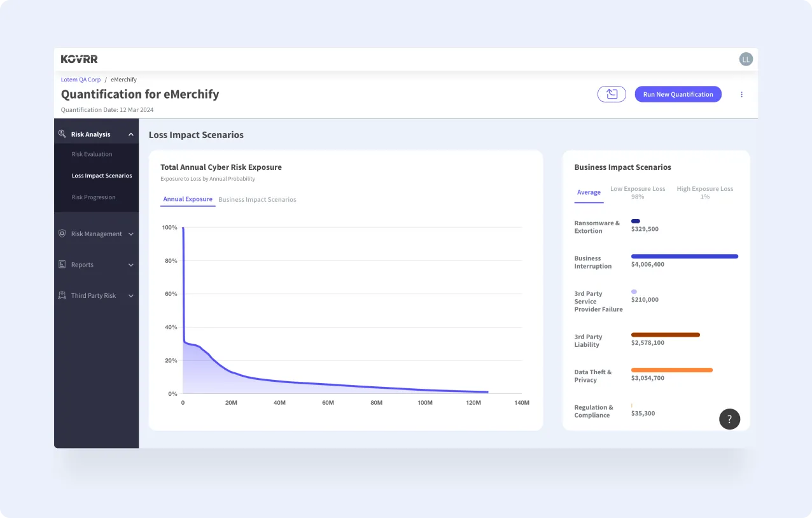Expand the Reports section

pos(132,264)
